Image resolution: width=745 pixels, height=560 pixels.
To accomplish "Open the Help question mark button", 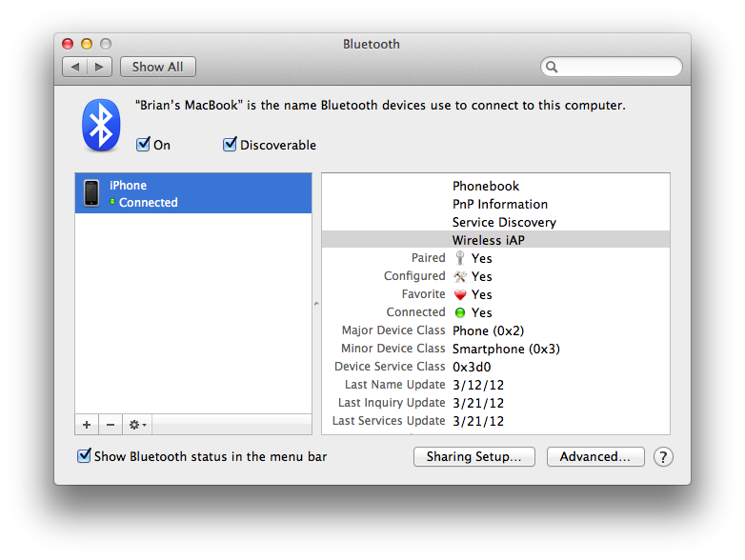I will (663, 457).
